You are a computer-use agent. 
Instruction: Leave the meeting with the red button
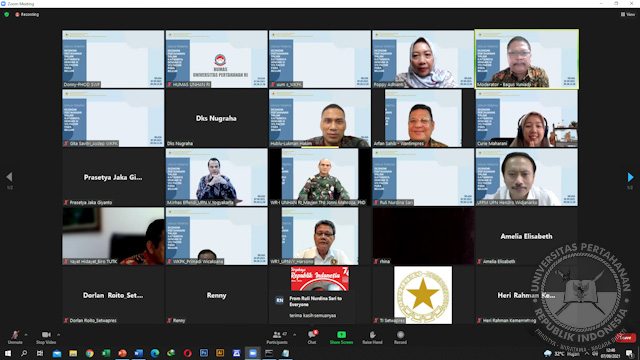(x=625, y=338)
